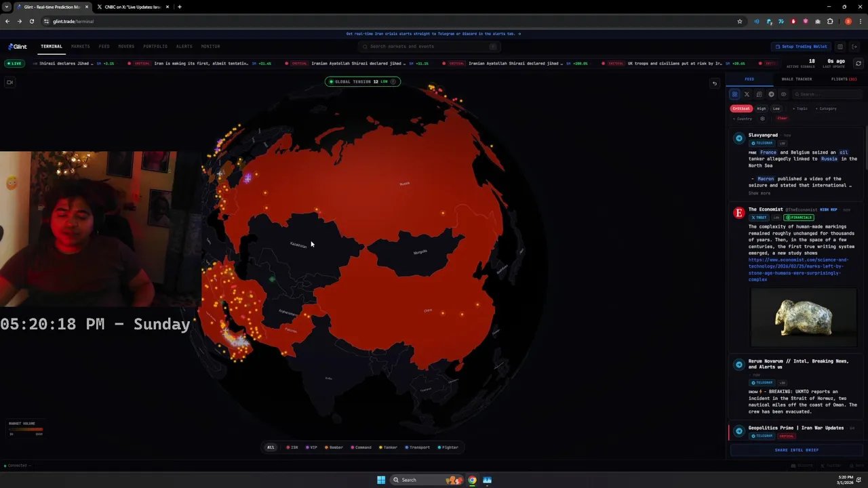
Task: Toggle Command flights filter
Action: pyautogui.click(x=361, y=447)
